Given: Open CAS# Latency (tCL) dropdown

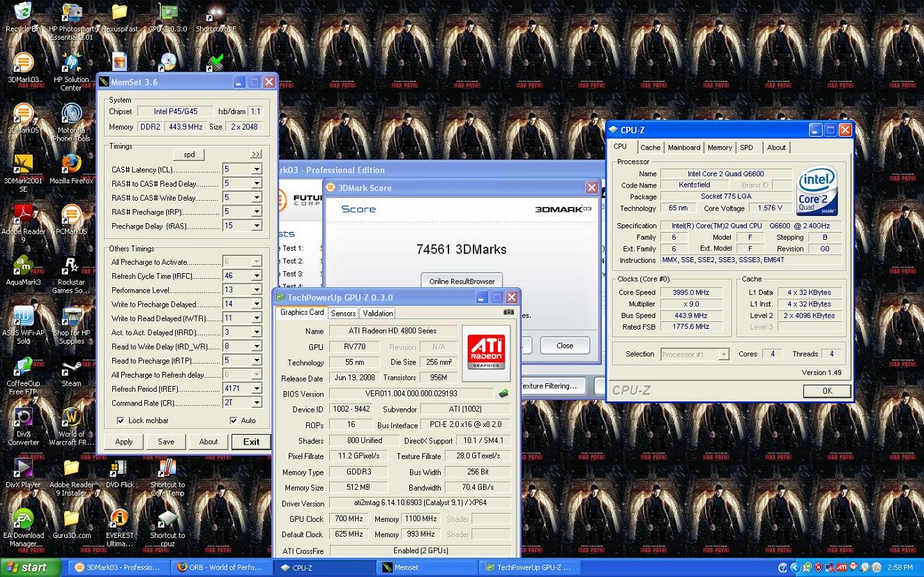Looking at the screenshot, I should (x=257, y=169).
